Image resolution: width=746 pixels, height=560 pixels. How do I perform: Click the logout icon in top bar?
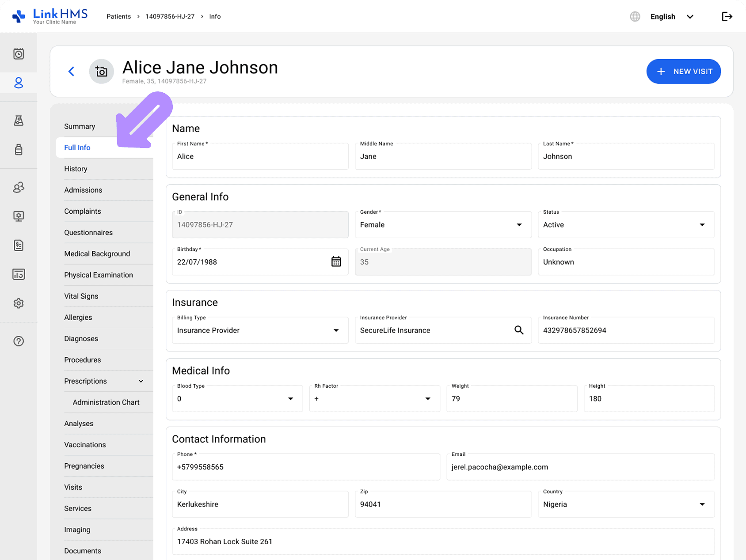tap(727, 17)
